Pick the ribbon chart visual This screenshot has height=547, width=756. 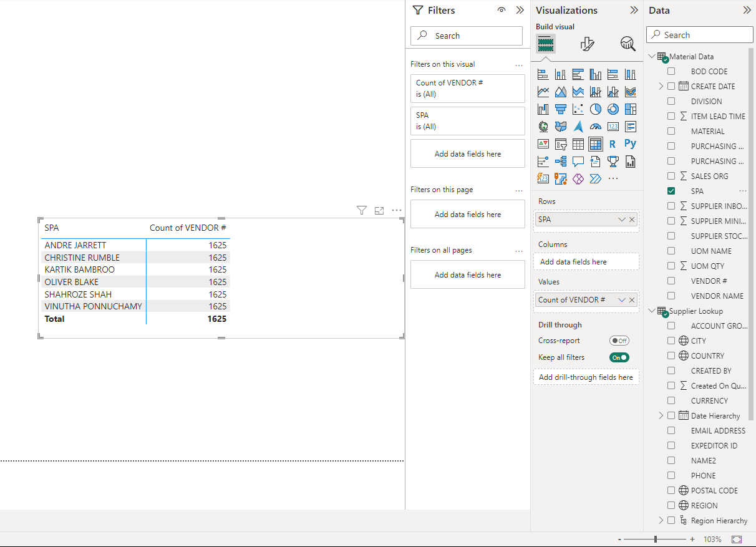click(x=631, y=92)
